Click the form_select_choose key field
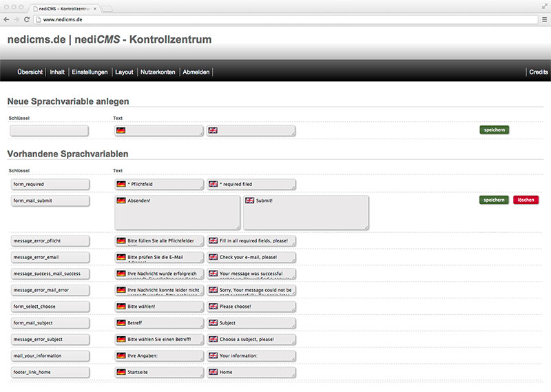551x392 pixels. 50,307
